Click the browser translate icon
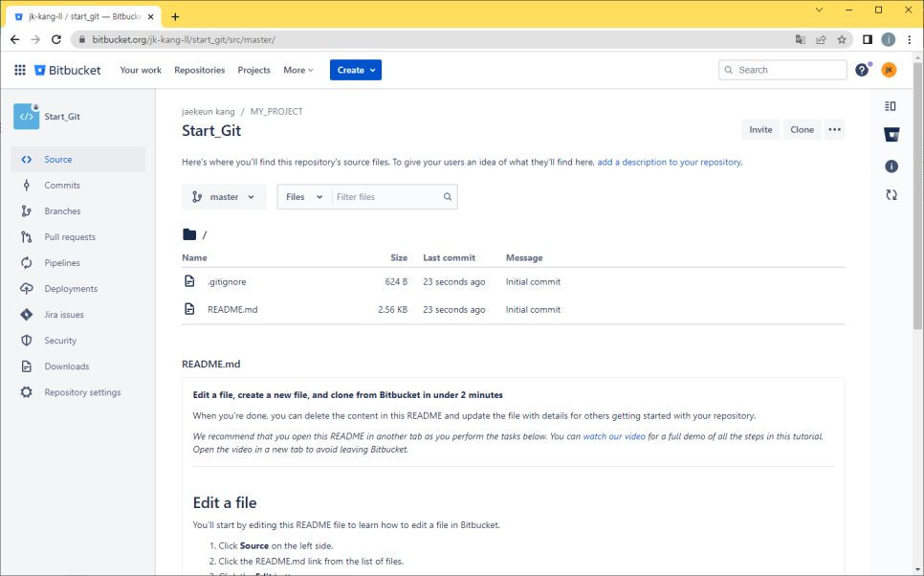 (x=801, y=39)
